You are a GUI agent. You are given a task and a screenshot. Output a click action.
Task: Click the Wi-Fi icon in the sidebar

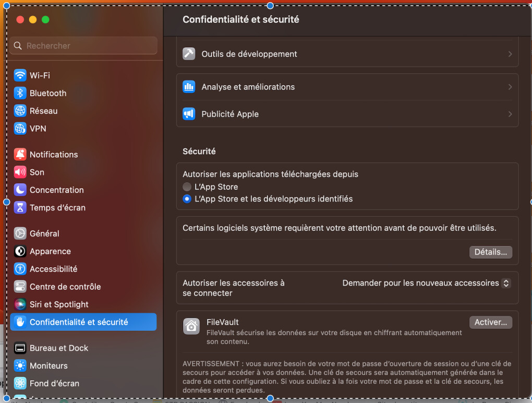tap(20, 75)
